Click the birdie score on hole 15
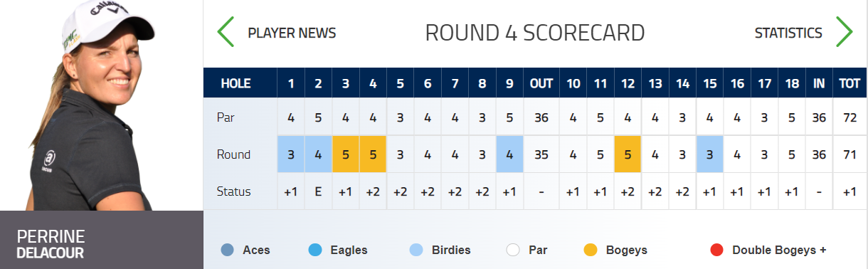 click(709, 154)
